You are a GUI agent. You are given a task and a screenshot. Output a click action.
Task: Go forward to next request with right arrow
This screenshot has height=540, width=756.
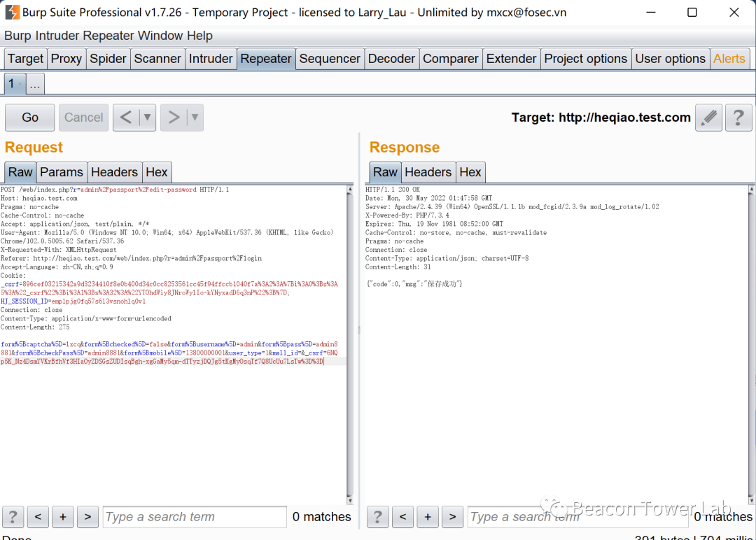[174, 118]
